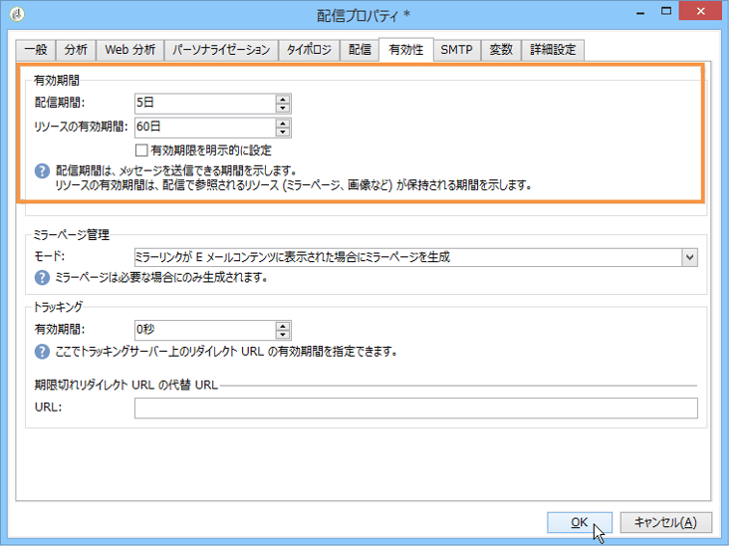Click the application icon in the title bar

point(17,14)
